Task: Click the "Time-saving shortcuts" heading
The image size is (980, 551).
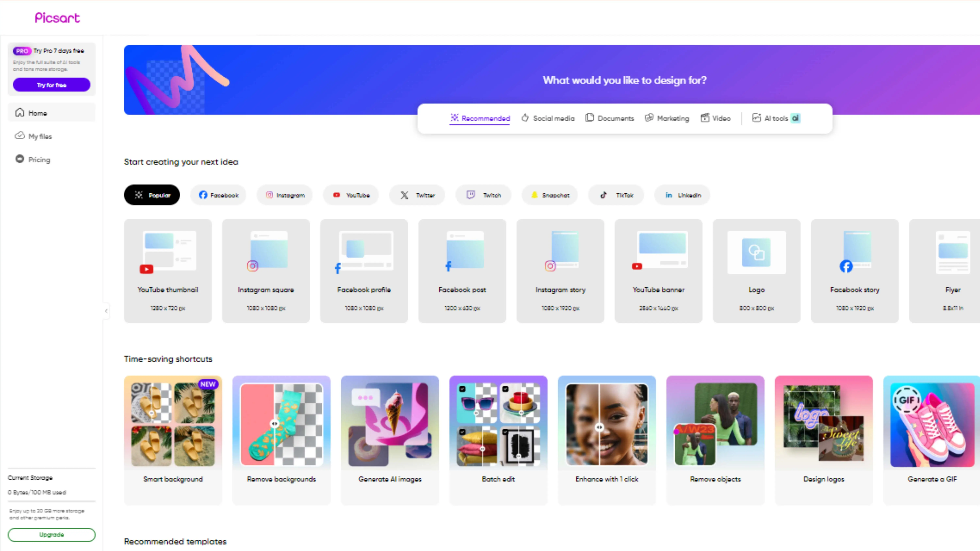Action: pos(168,359)
